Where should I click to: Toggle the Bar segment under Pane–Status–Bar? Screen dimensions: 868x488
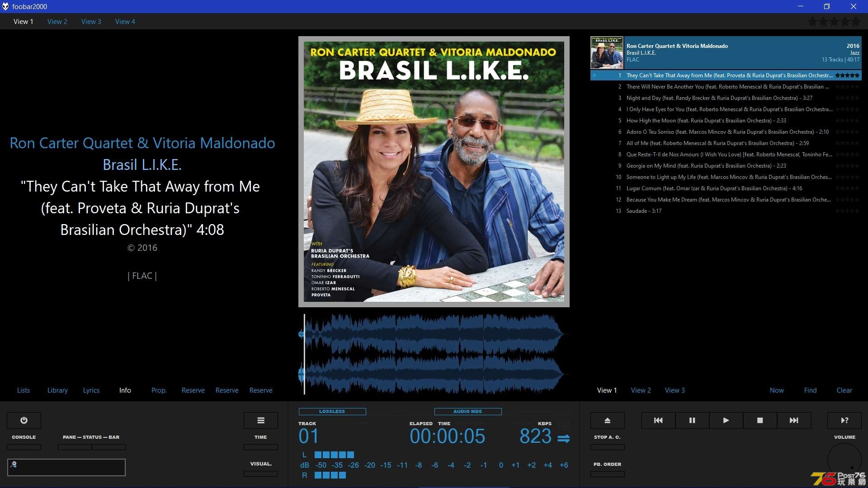(109, 447)
